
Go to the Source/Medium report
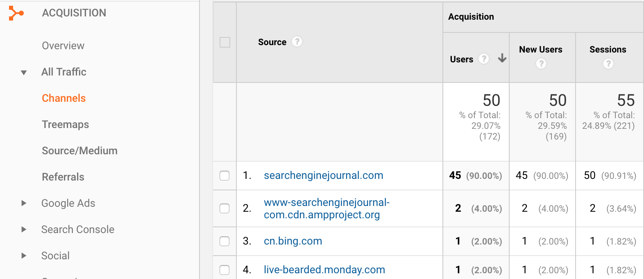tap(79, 151)
